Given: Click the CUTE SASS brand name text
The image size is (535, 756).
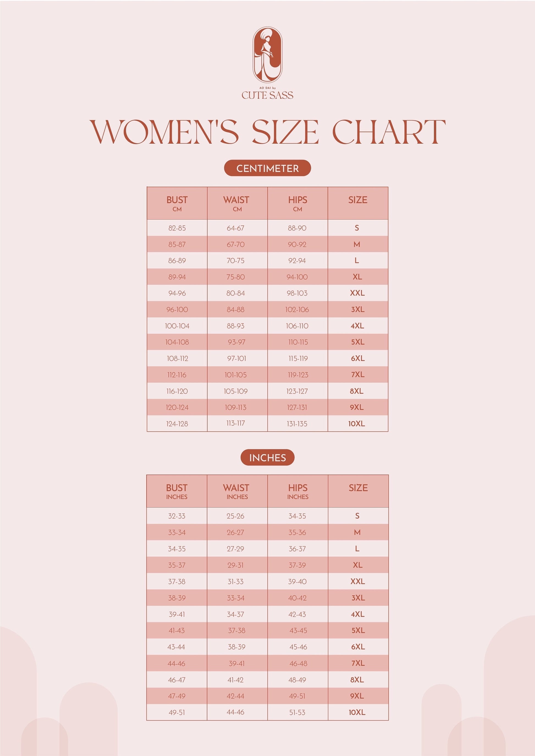Looking at the screenshot, I should (267, 95).
